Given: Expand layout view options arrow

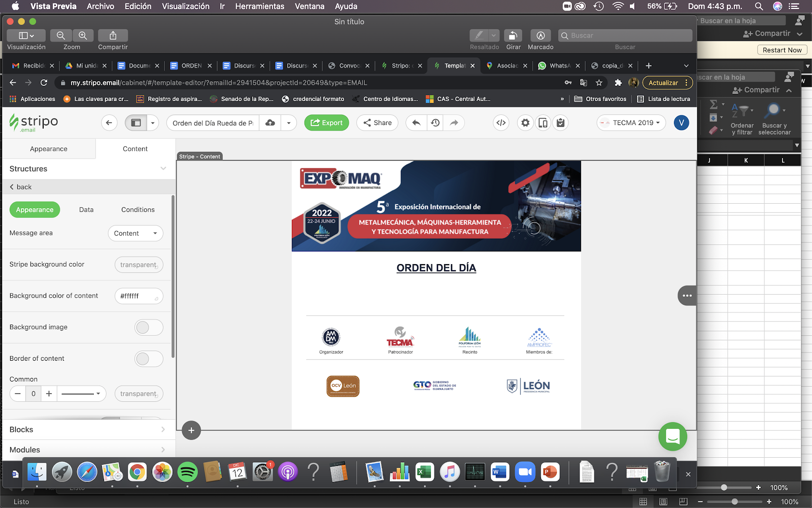Looking at the screenshot, I should click(152, 122).
